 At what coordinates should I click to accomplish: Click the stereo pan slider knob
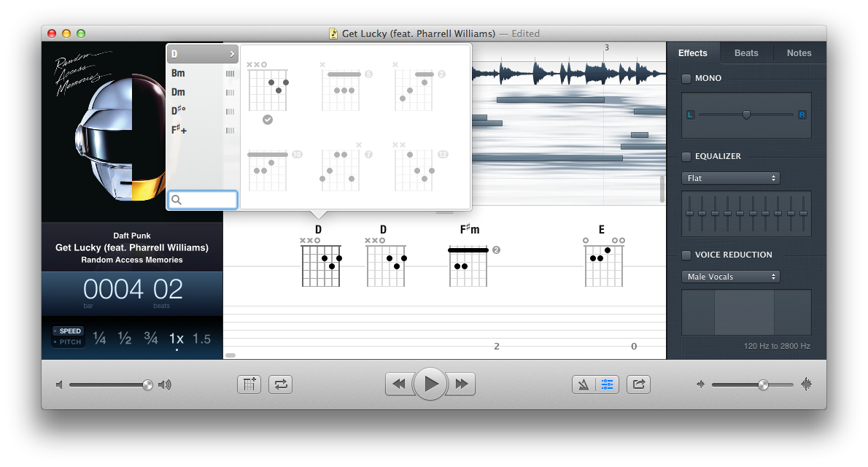tap(746, 115)
